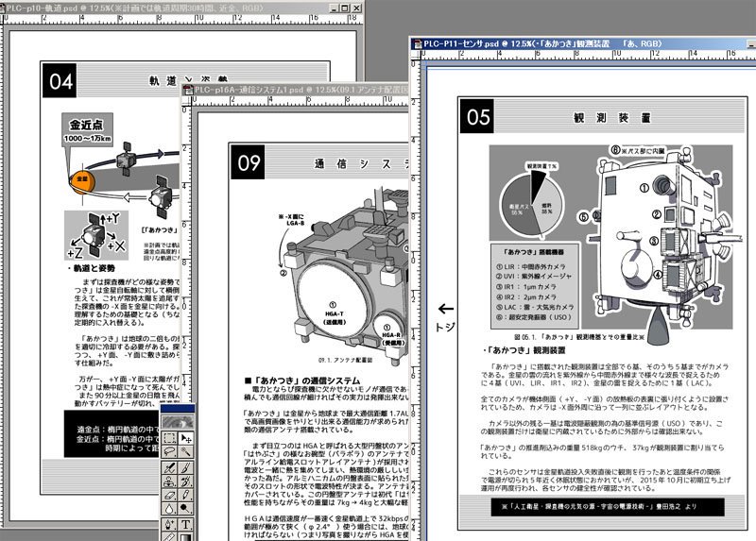Click legend entry ⑤ LAC：雷・大気光カメラ
Viewport: 756px width, 541px height.
(535, 307)
